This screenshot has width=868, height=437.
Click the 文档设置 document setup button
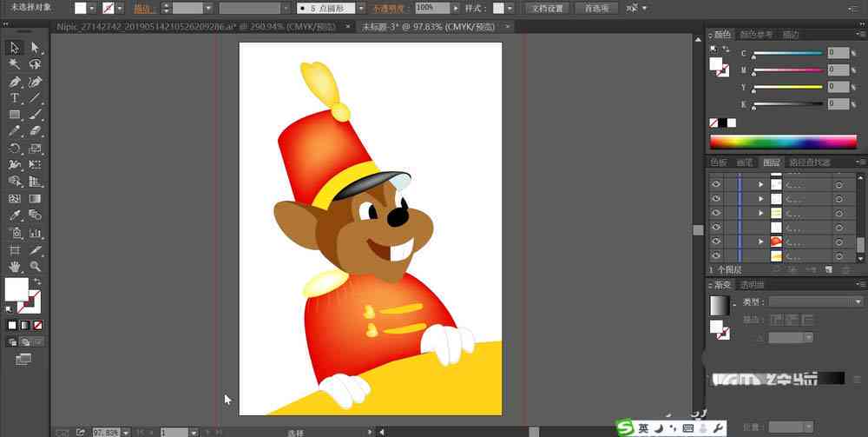[x=547, y=9]
